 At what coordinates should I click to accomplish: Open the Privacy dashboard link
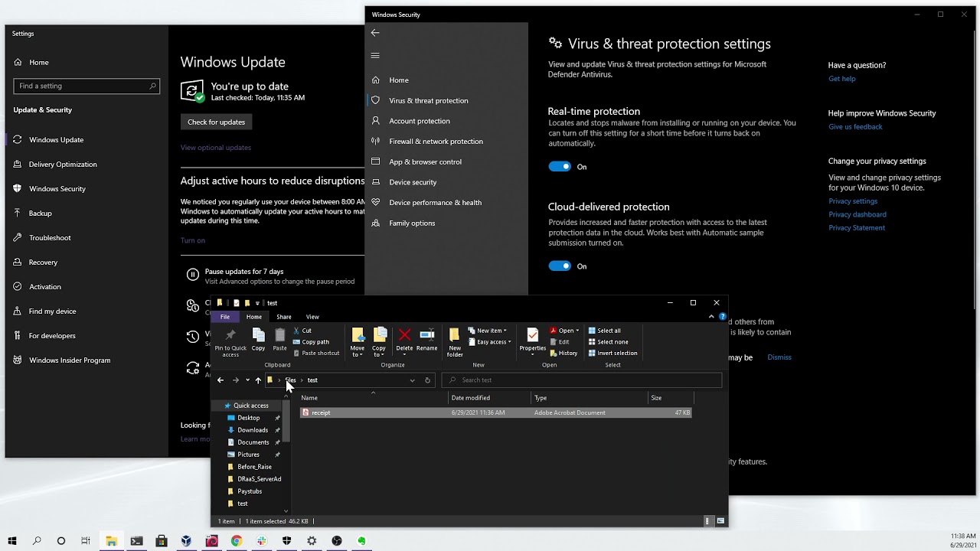coord(857,214)
